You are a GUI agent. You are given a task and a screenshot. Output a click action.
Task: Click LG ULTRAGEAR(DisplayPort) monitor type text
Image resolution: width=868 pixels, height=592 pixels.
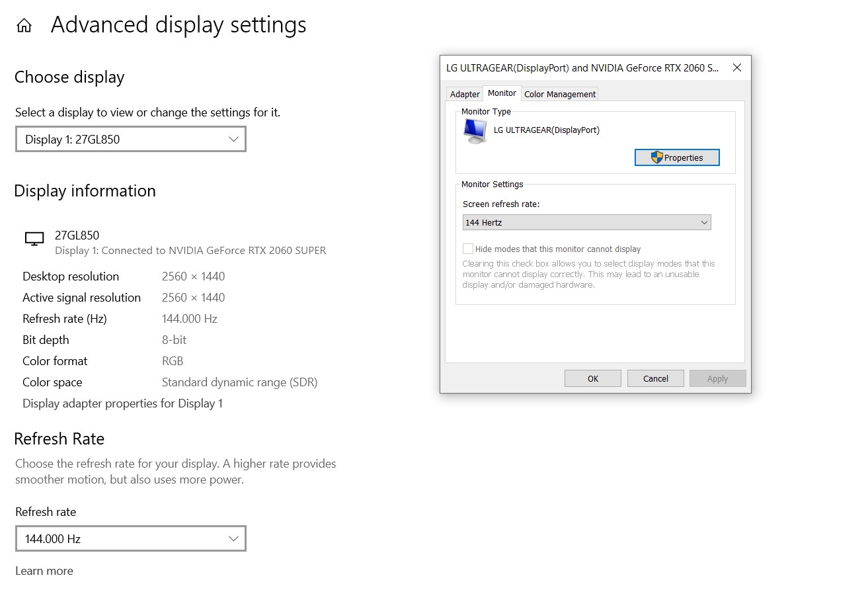[547, 130]
